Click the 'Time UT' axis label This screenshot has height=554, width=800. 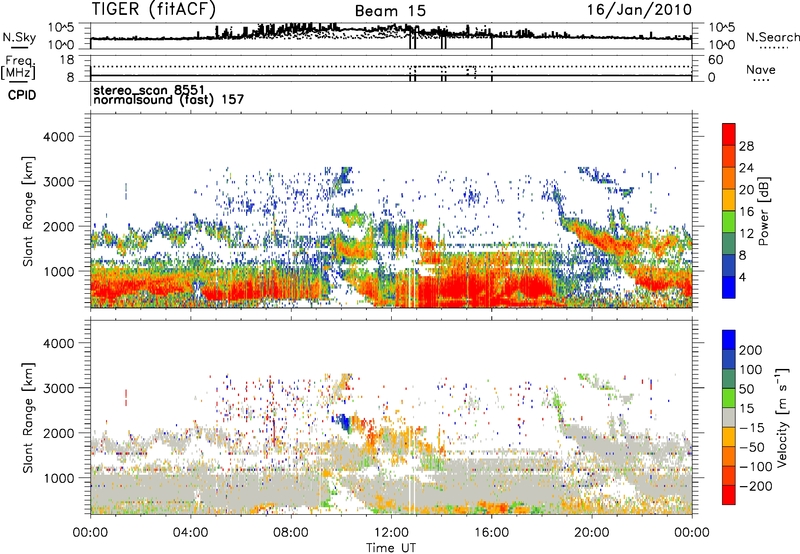(x=391, y=548)
